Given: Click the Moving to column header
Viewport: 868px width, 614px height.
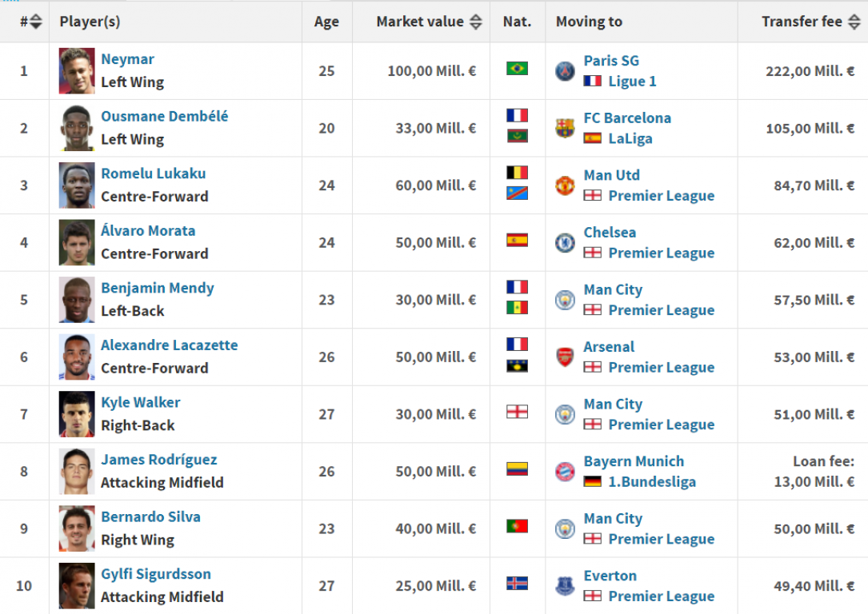Looking at the screenshot, I should point(589,22).
